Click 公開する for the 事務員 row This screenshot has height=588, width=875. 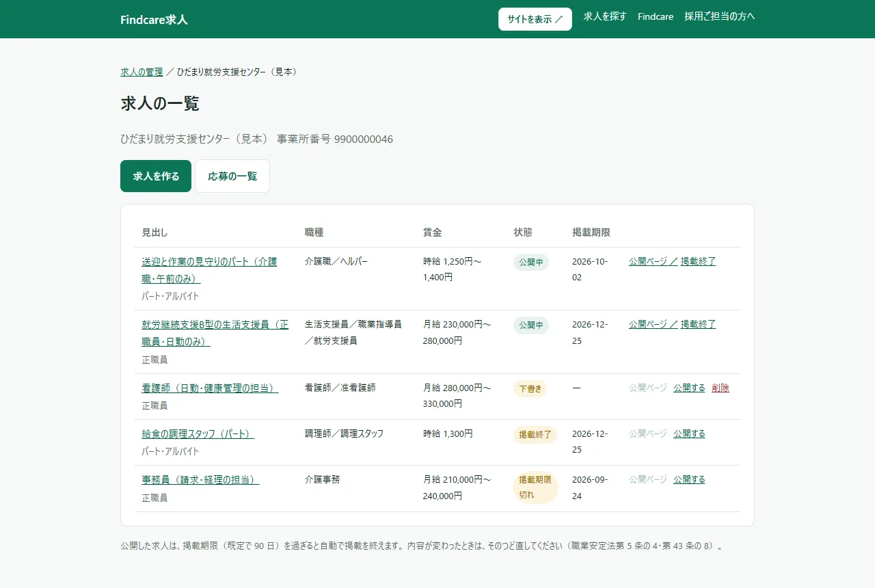coord(689,479)
